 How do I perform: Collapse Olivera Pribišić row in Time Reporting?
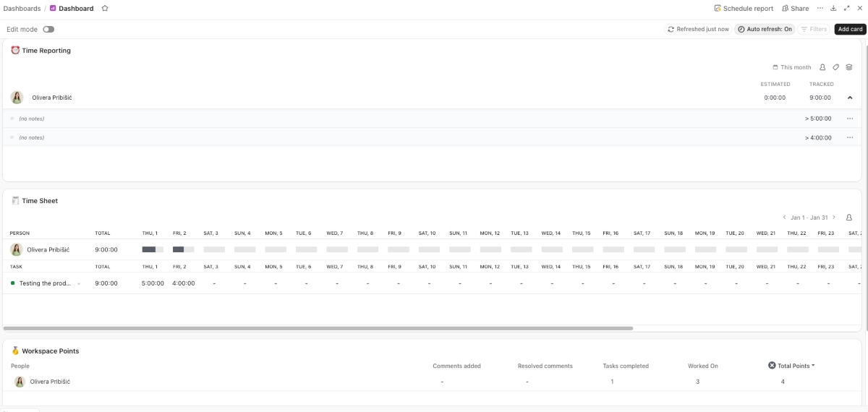[849, 98]
